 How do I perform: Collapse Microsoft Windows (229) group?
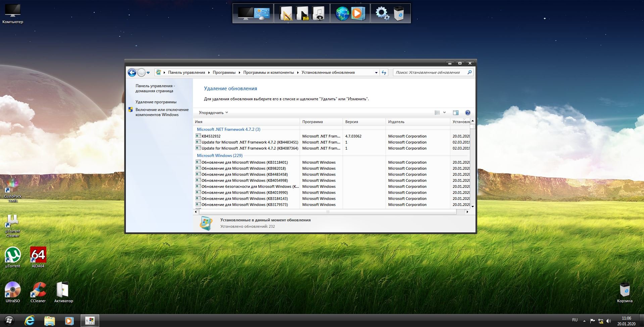220,156
